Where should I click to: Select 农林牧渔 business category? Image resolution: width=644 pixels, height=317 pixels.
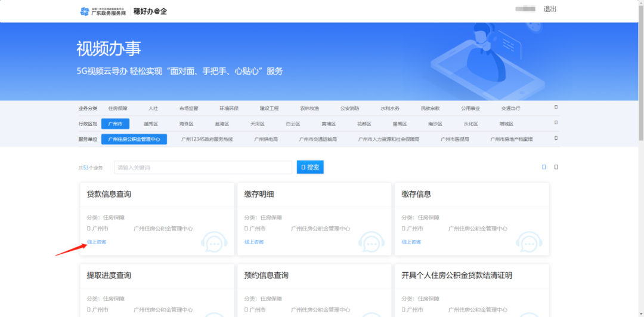[309, 109]
